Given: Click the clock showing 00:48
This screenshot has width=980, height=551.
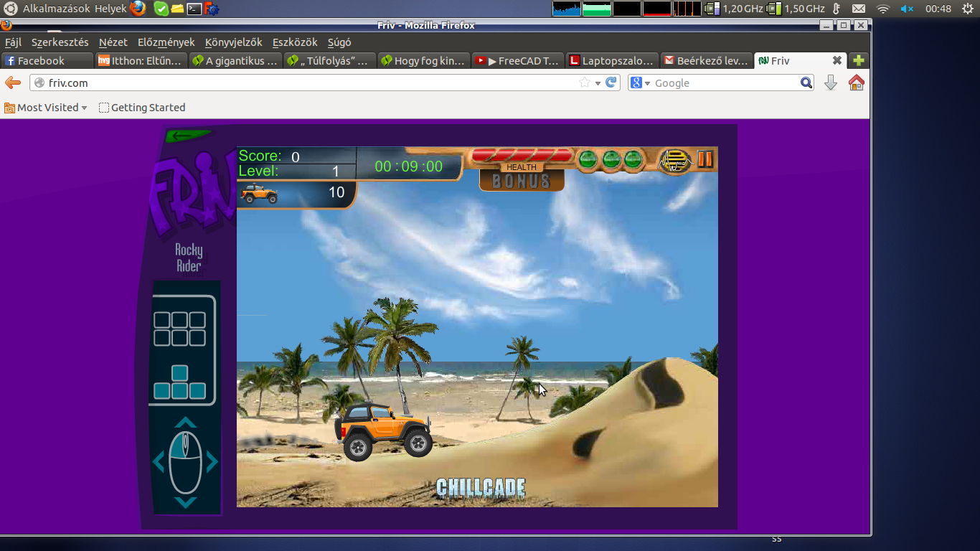Looking at the screenshot, I should [x=938, y=9].
